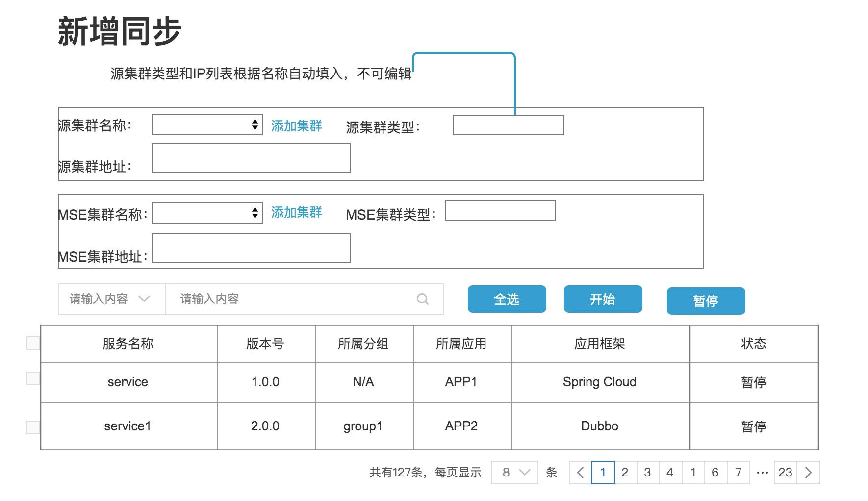Check the service1 row checkbox
868x501 pixels.
[33, 427]
